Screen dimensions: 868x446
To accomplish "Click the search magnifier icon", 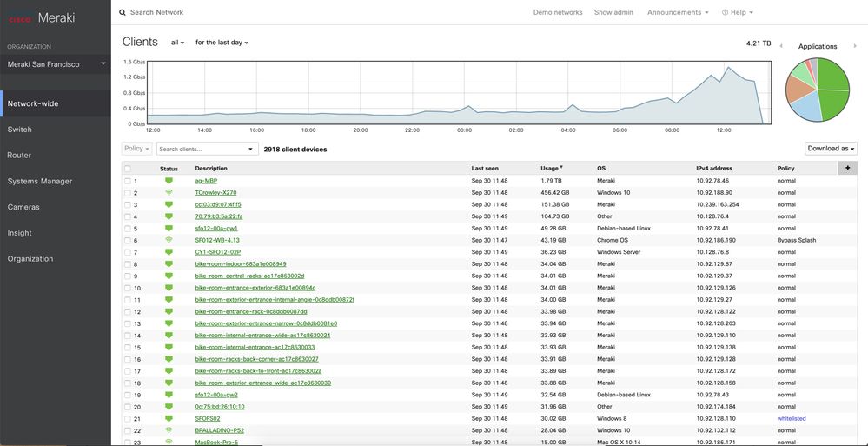I will tap(123, 12).
